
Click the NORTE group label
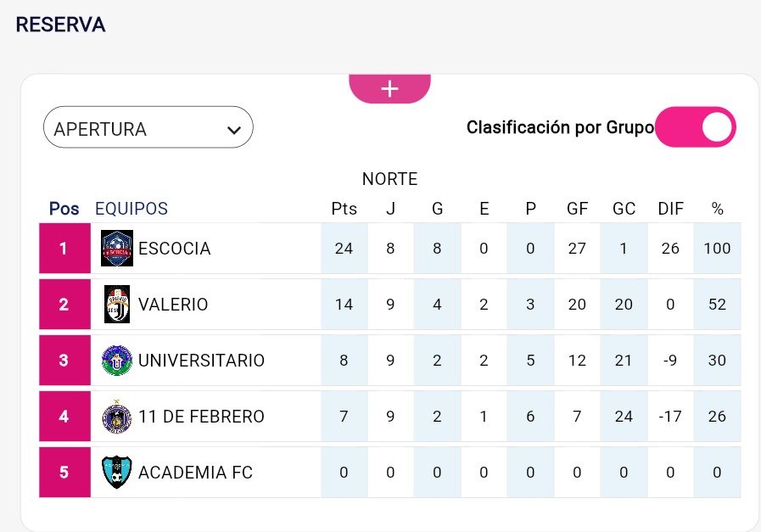pyautogui.click(x=389, y=179)
